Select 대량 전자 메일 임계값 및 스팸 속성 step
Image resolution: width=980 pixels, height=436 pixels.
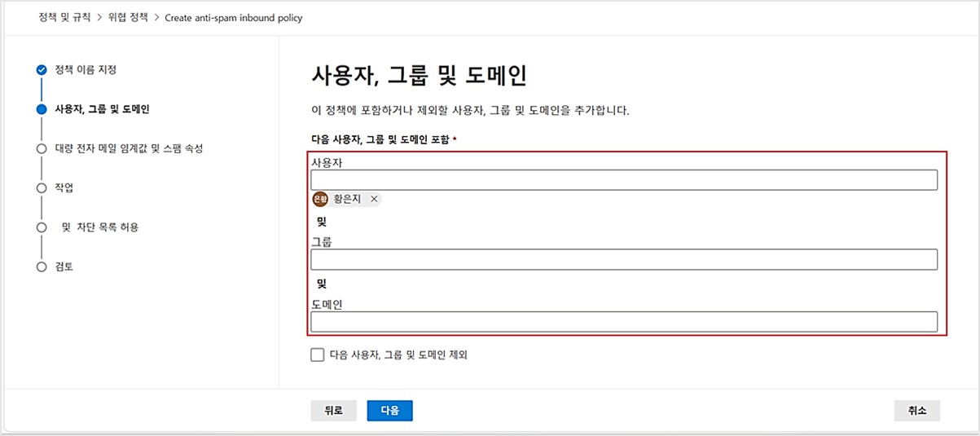coord(128,148)
